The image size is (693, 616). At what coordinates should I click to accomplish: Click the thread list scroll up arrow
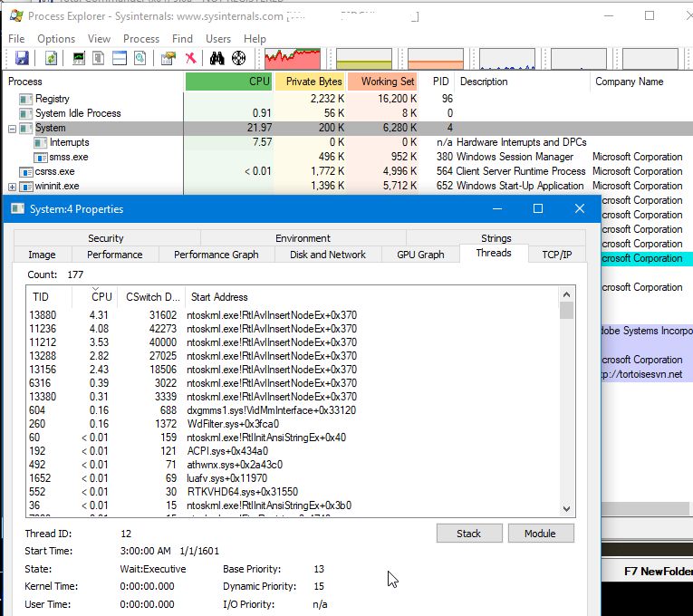tap(566, 294)
